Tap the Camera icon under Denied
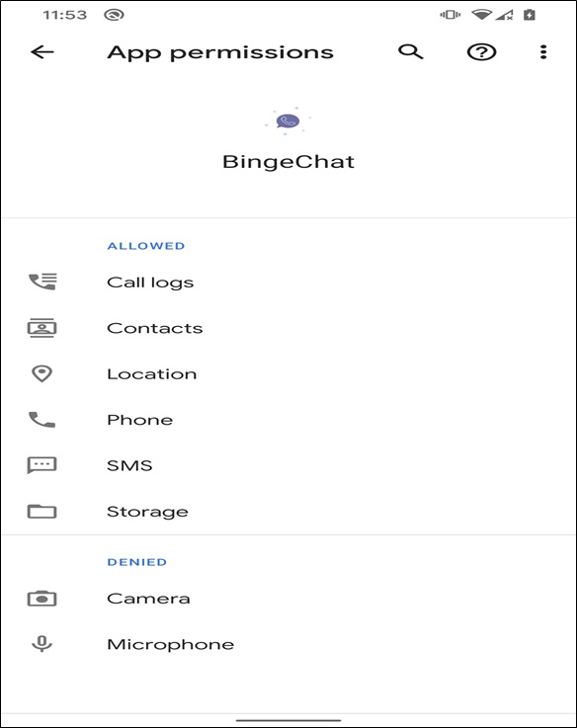This screenshot has height=728, width=577. (x=41, y=599)
